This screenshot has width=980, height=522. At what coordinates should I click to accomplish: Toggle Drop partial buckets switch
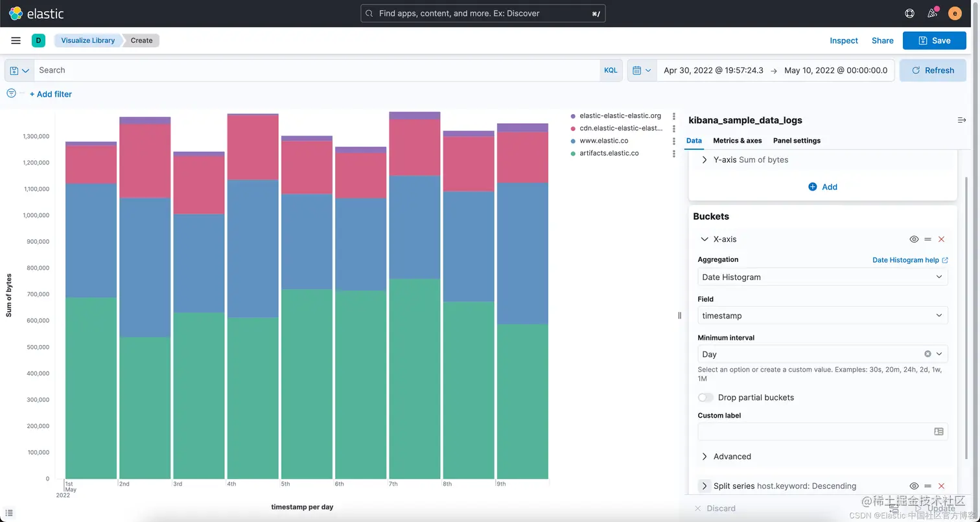click(705, 397)
